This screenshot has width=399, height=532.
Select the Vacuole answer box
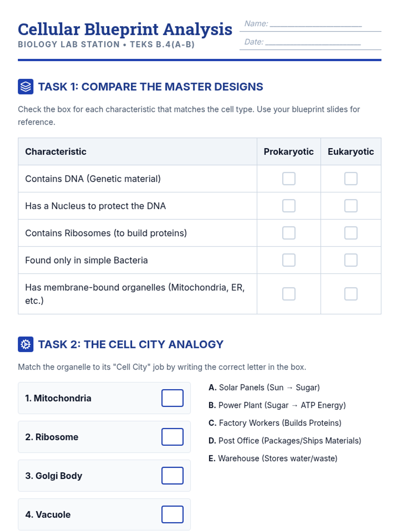coord(172,514)
